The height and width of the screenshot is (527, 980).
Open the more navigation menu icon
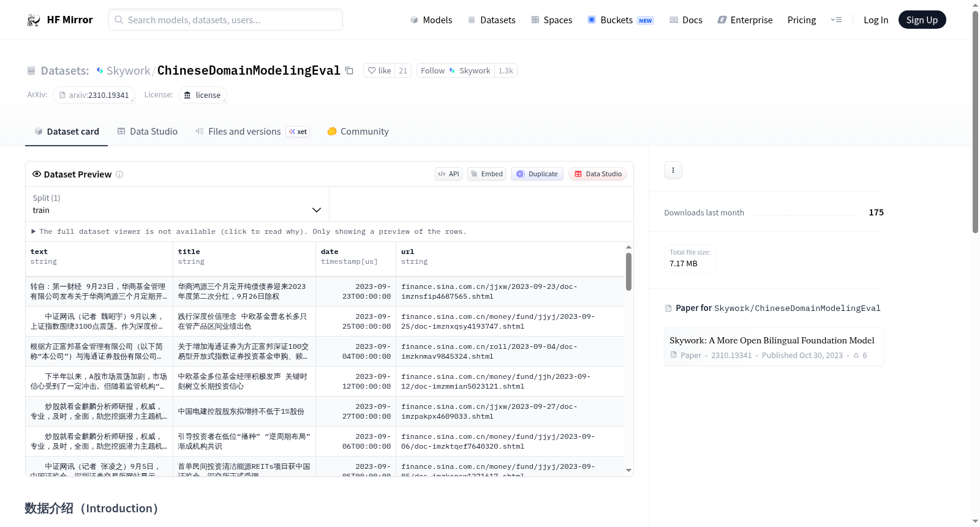[836, 20]
